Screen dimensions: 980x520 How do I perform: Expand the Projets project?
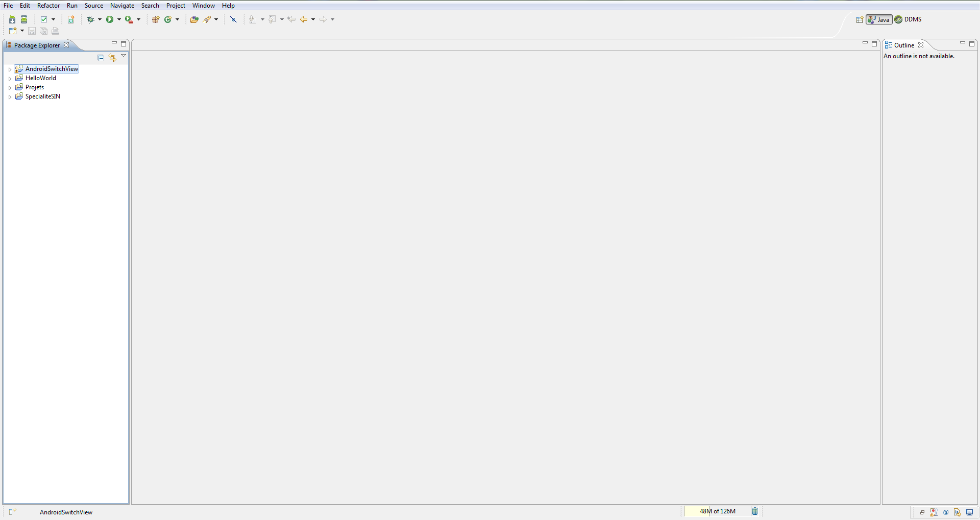[x=10, y=88]
